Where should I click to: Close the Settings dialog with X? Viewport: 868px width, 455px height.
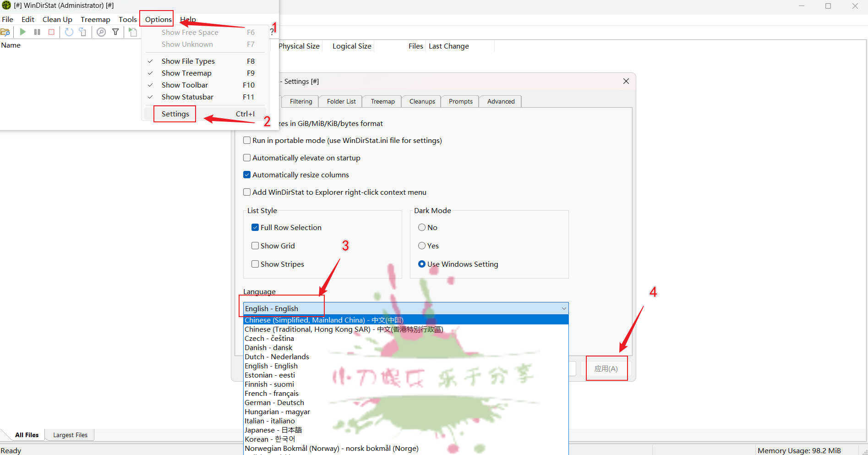pyautogui.click(x=626, y=82)
